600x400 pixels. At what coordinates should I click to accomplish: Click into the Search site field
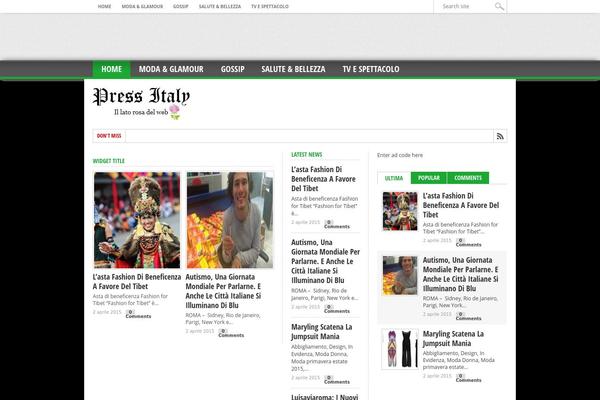[464, 6]
